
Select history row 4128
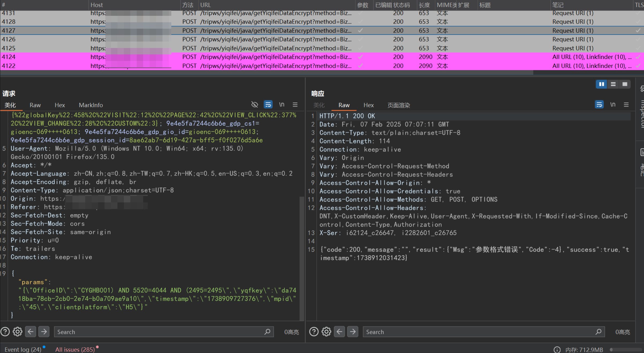coord(322,22)
